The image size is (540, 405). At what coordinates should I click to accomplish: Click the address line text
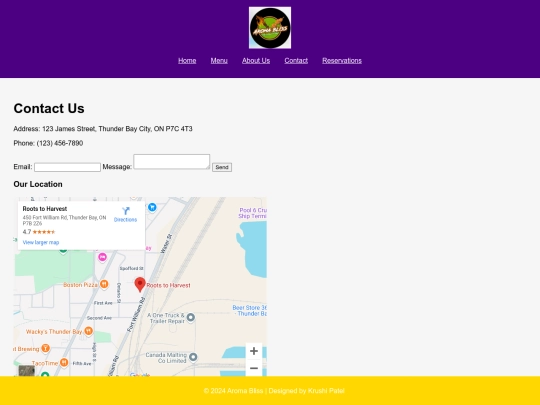click(103, 129)
